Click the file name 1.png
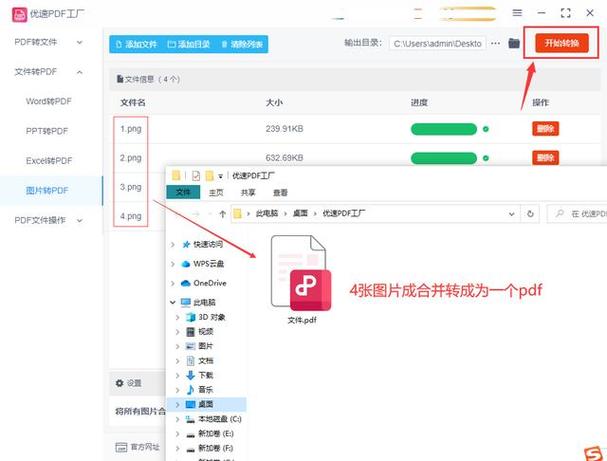607x461 pixels. click(131, 129)
